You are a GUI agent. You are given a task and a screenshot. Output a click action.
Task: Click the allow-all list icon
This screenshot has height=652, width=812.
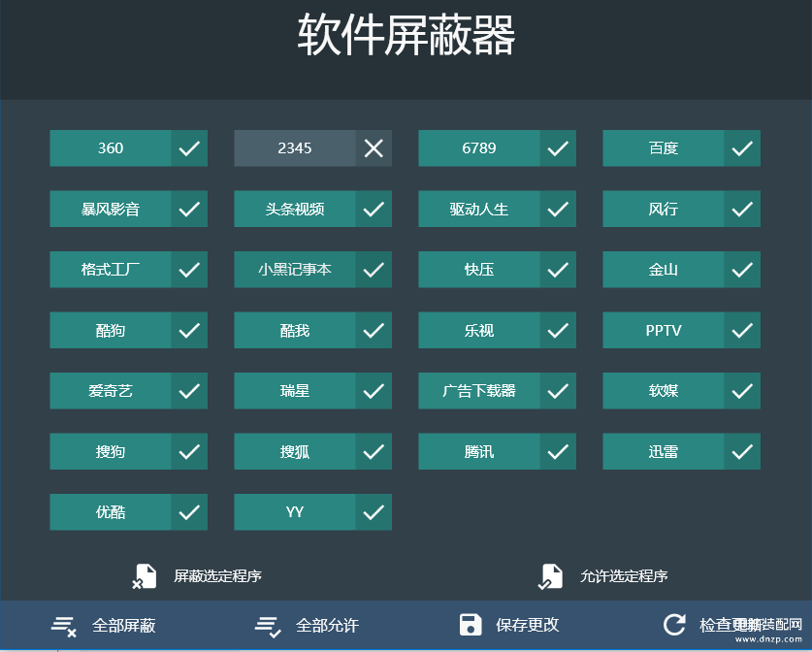tap(268, 626)
